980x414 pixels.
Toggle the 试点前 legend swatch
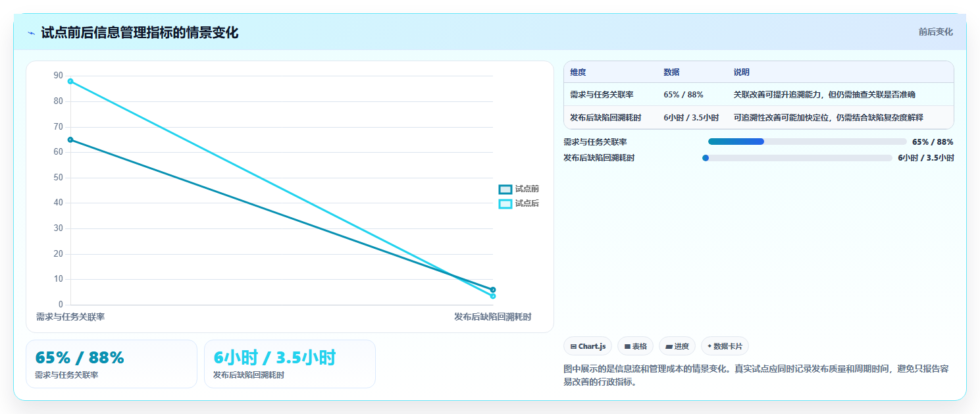505,189
